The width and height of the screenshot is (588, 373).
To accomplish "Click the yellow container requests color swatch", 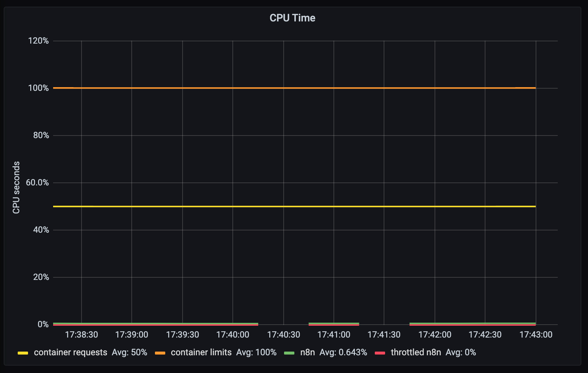I will click(x=23, y=353).
